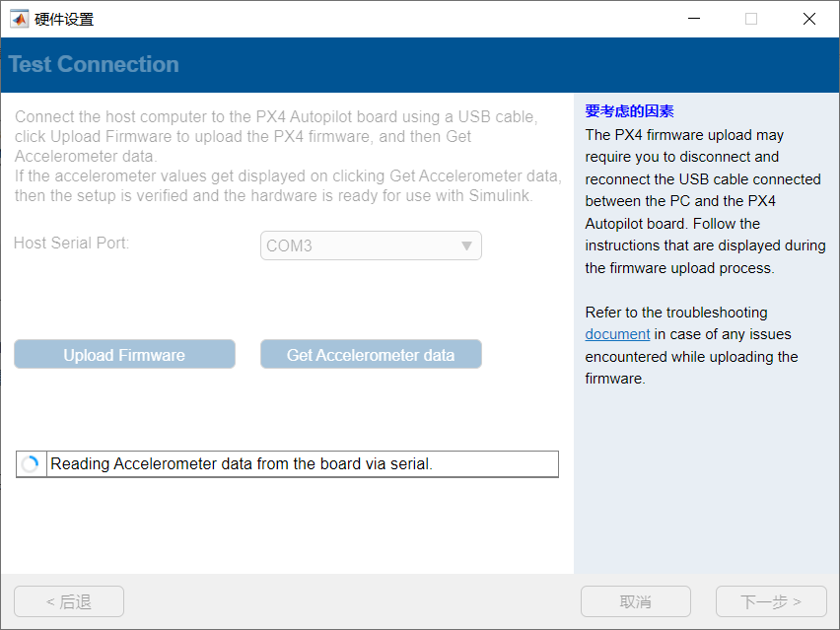Image resolution: width=840 pixels, height=630 pixels.
Task: Close the hardware setup window
Action: pos(809,19)
